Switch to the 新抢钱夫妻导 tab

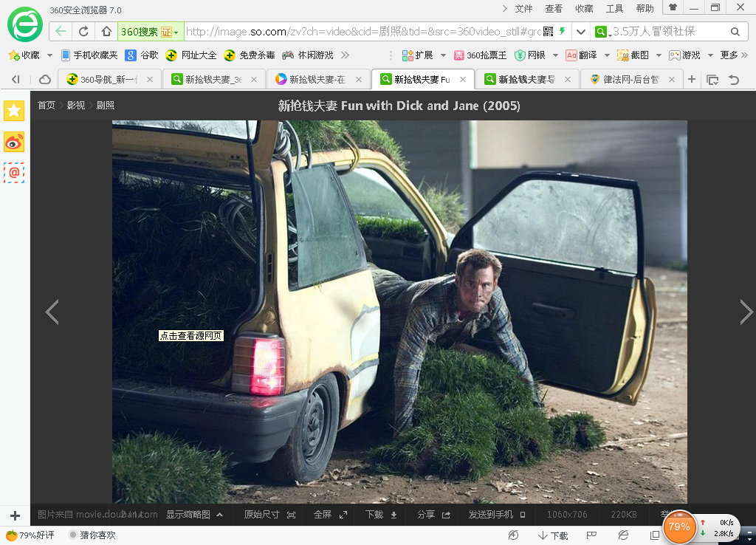527,79
